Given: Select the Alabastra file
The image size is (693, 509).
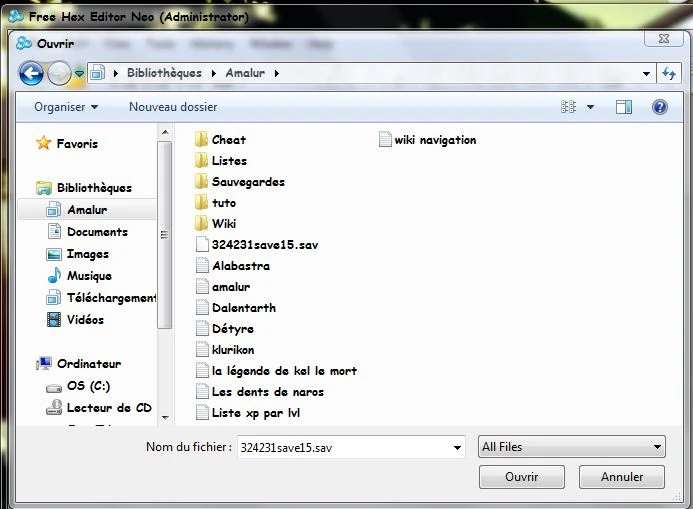Looking at the screenshot, I should click(x=232, y=266).
